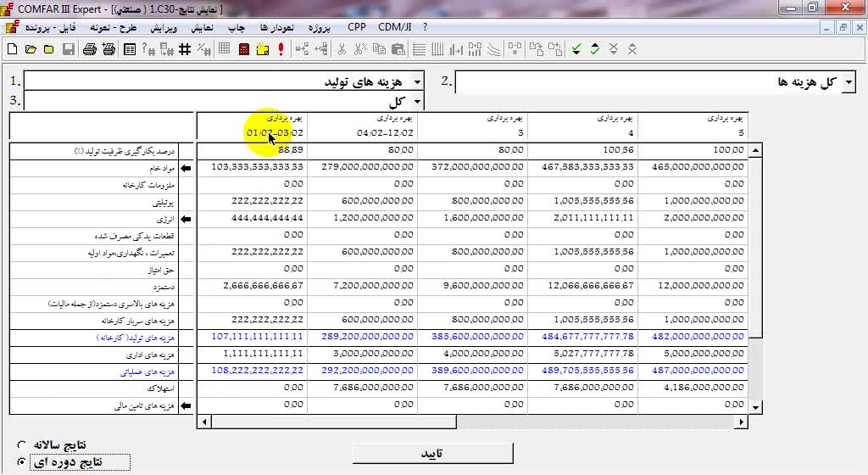
Task: Click the printer icon in toolbar
Action: (x=90, y=49)
